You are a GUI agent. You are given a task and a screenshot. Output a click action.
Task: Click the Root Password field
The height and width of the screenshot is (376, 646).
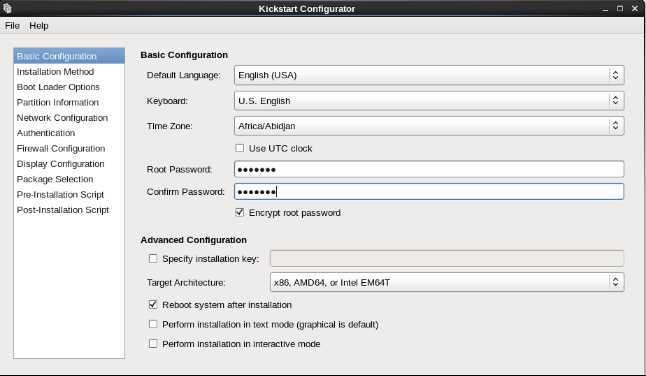point(429,169)
